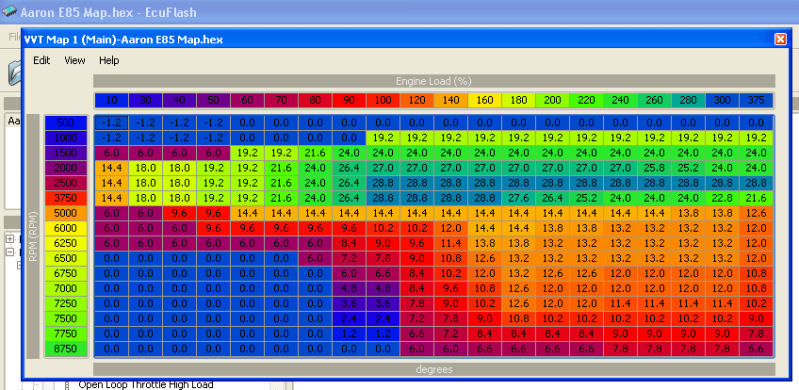Select the 22.8 cell in 3750 RPM row
This screenshot has height=390, width=799.
click(x=722, y=198)
